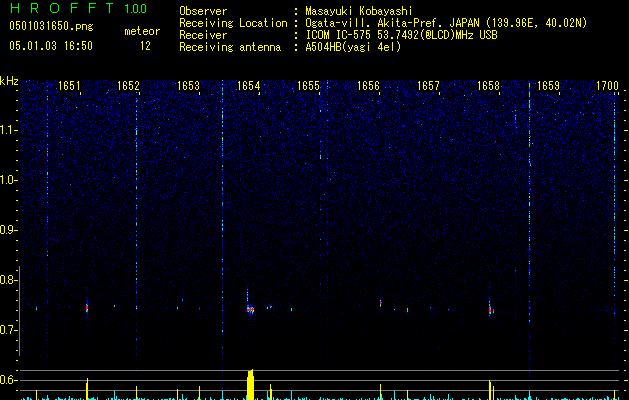The image size is (629, 400).
Task: Click the 1657 time axis marker
Action: [x=428, y=86]
